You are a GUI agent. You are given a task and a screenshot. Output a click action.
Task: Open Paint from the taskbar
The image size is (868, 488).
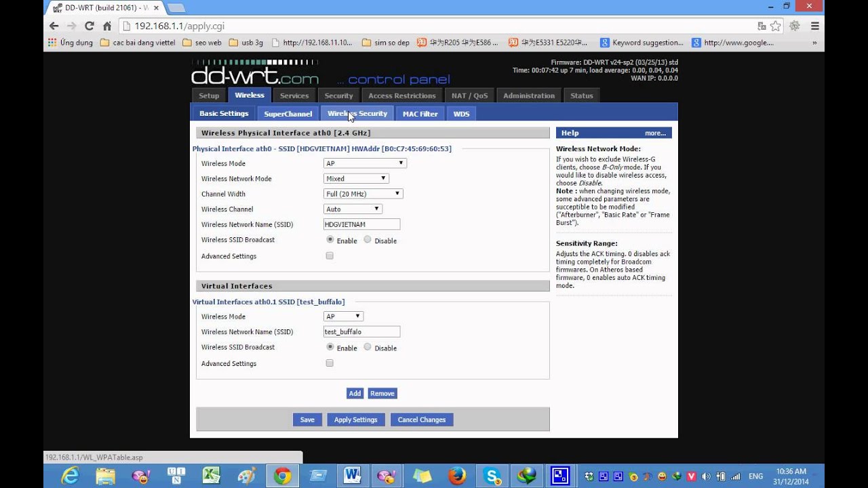247,476
